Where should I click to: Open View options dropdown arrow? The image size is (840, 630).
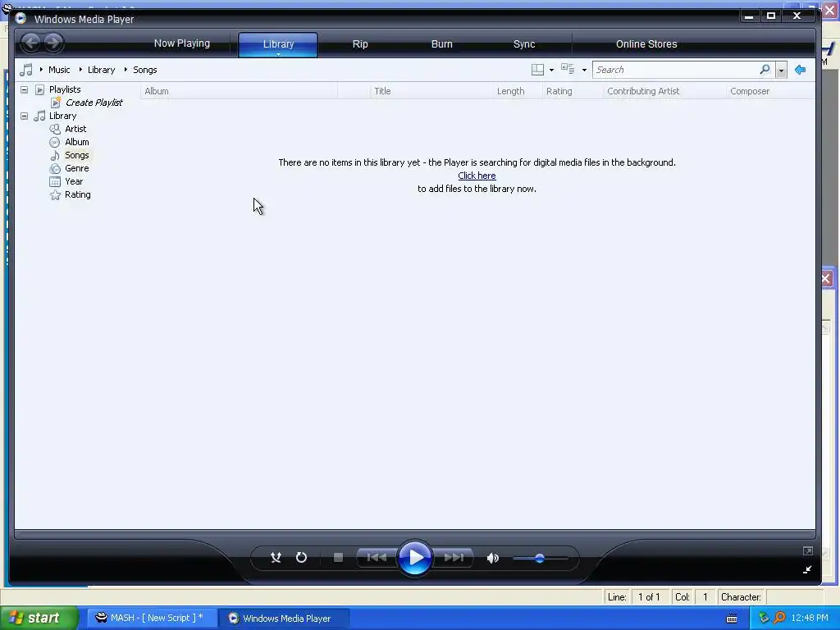(x=584, y=71)
